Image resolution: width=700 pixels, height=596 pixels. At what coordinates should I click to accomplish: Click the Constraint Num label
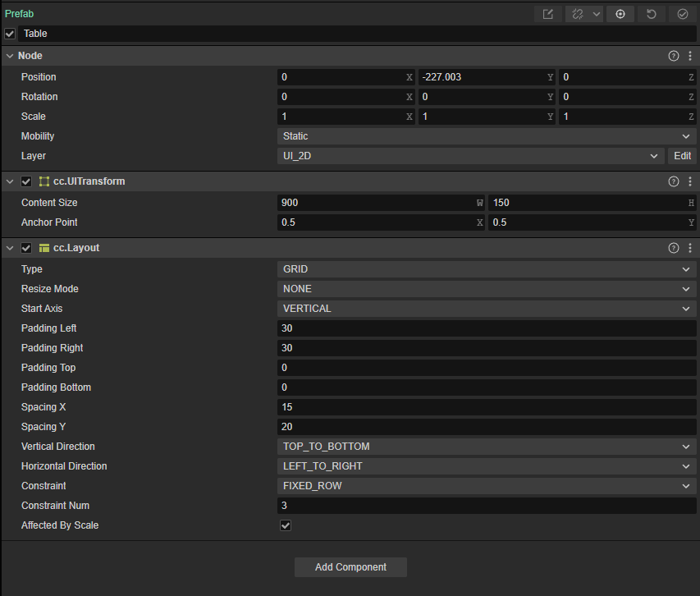click(55, 506)
